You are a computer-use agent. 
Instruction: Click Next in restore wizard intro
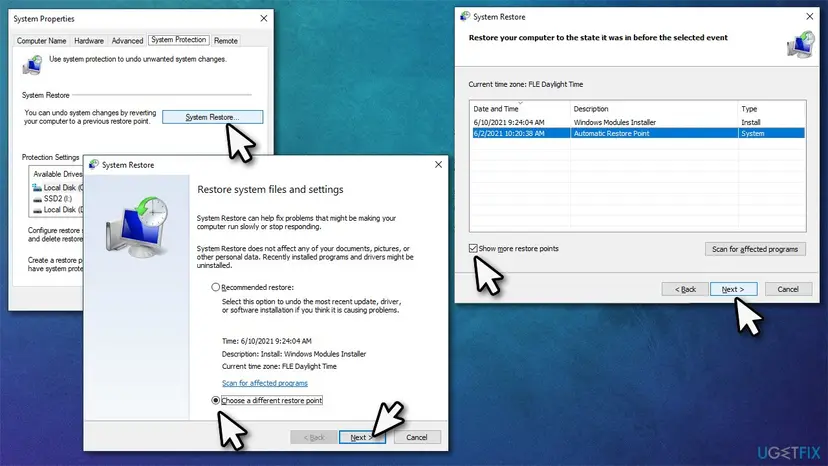pos(362,437)
